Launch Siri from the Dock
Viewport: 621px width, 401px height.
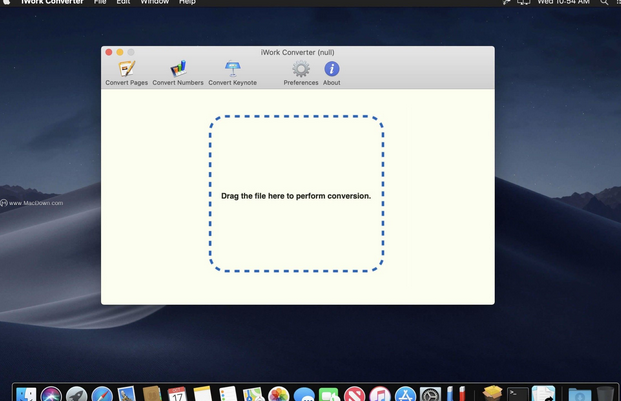tap(51, 394)
